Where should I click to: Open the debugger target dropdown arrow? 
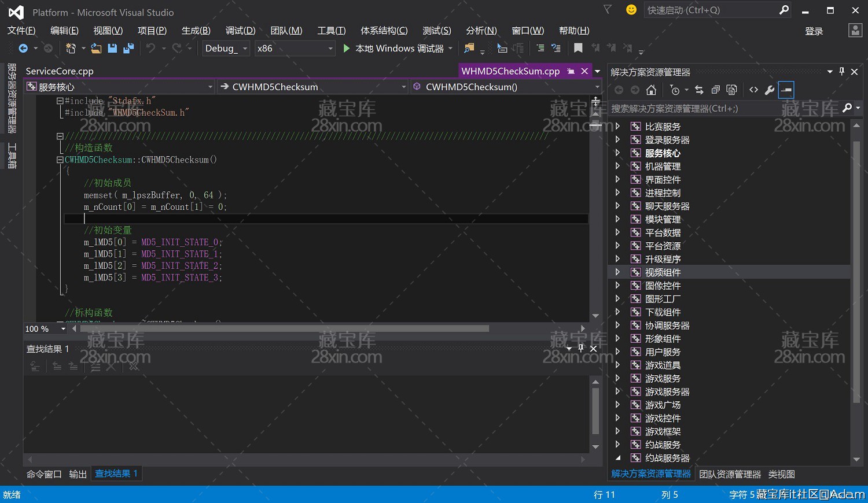450,49
